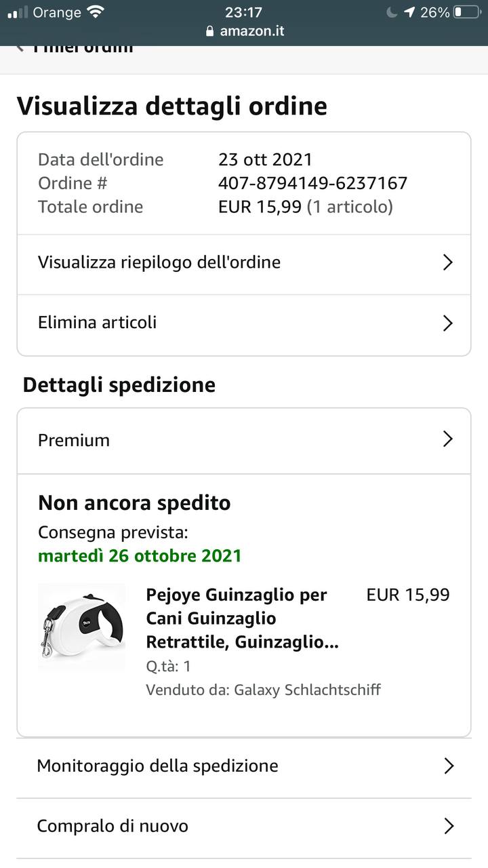Tap the cellular signal bars
Viewport: 488px width, 868px height.
tap(18, 12)
